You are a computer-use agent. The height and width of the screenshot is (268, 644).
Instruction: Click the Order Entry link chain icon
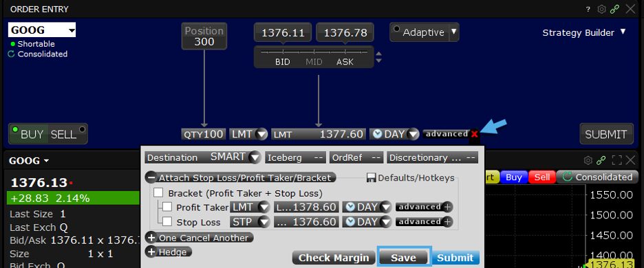click(x=614, y=9)
